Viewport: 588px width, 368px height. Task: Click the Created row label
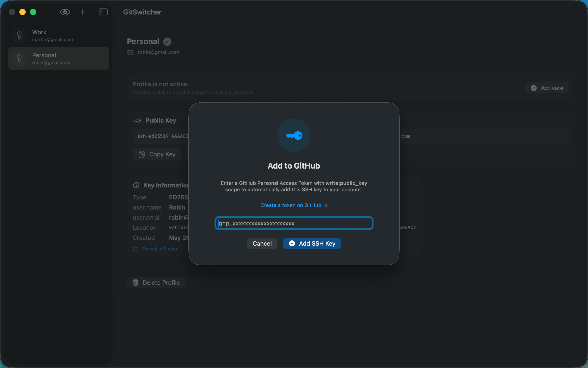coord(144,238)
